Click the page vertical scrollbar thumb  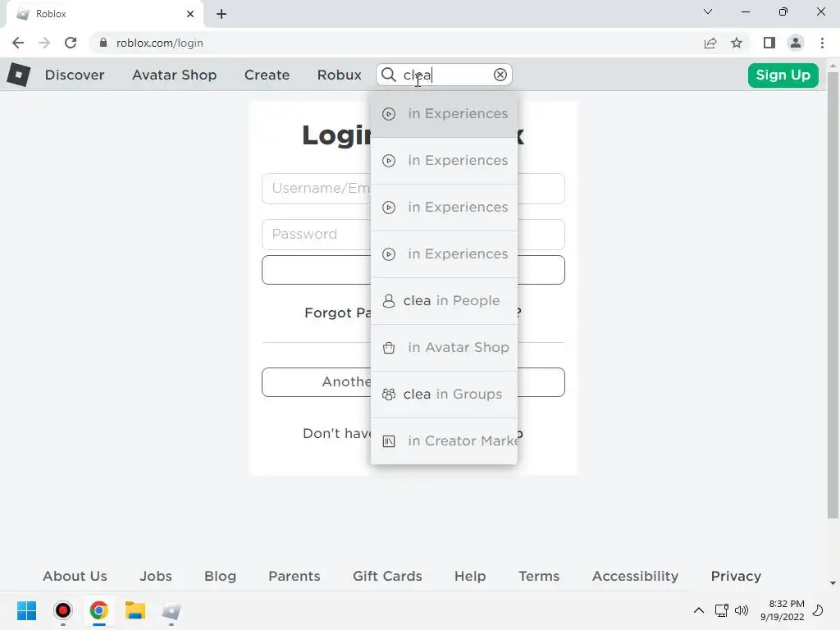coord(833,294)
